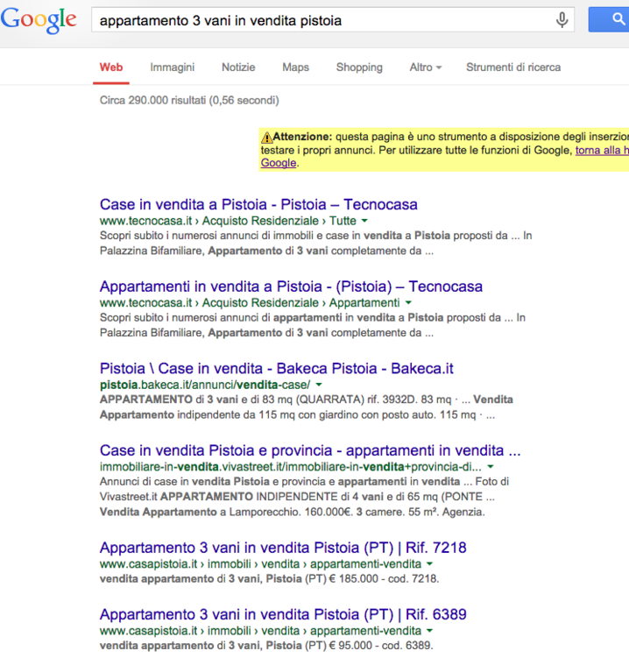Open the Shopping tab
The width and height of the screenshot is (629, 672).
(x=359, y=67)
